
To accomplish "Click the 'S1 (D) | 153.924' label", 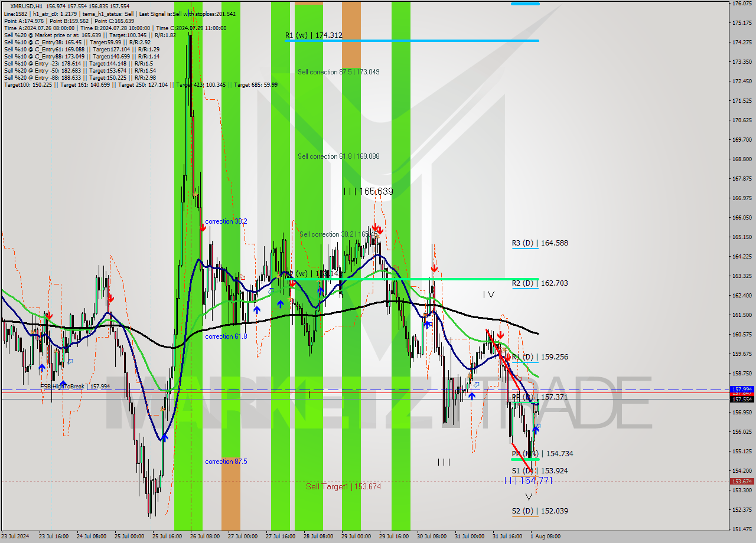I will click(x=540, y=471).
